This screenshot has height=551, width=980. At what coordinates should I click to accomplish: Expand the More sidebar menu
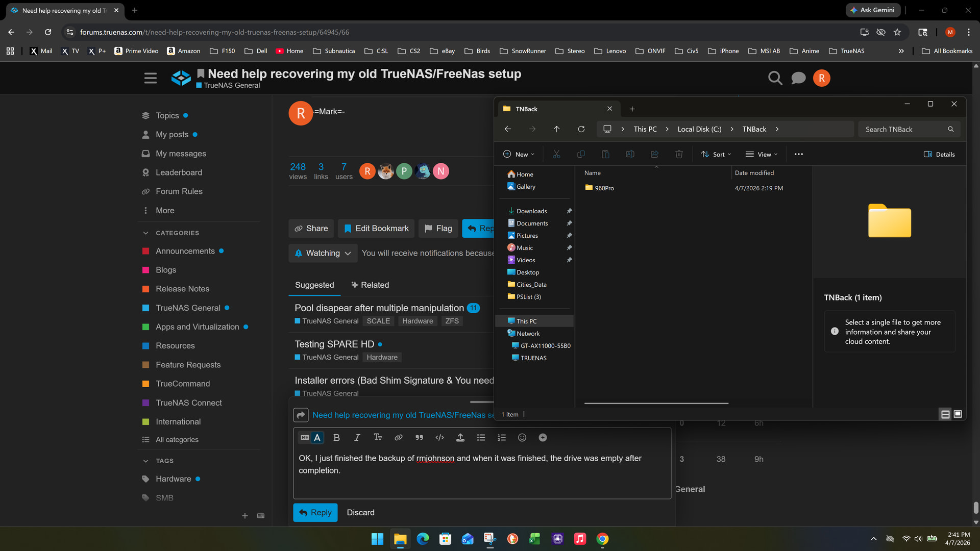click(x=165, y=210)
